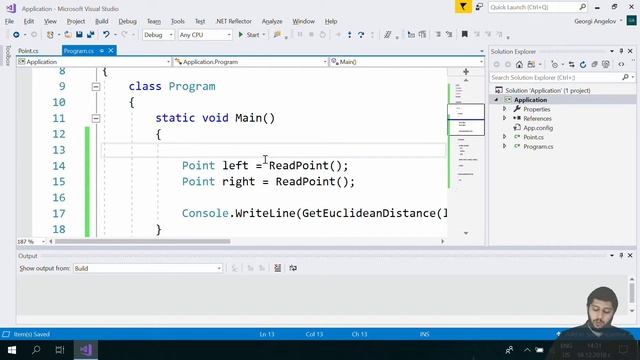640x360 pixels.
Task: Toggle auto-hide pin on Solution Explorer
Action: coord(621,51)
